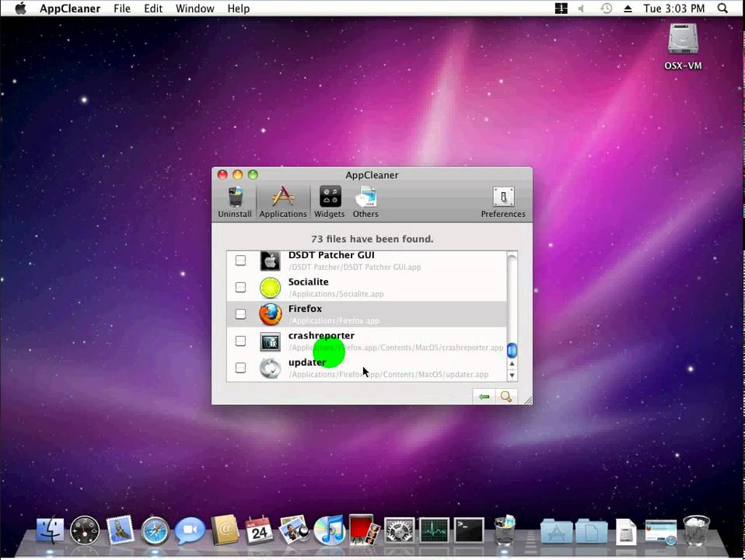Viewport: 745px width, 560px height.
Task: Click the DSDT Patcher GUI app icon
Action: [x=270, y=261]
